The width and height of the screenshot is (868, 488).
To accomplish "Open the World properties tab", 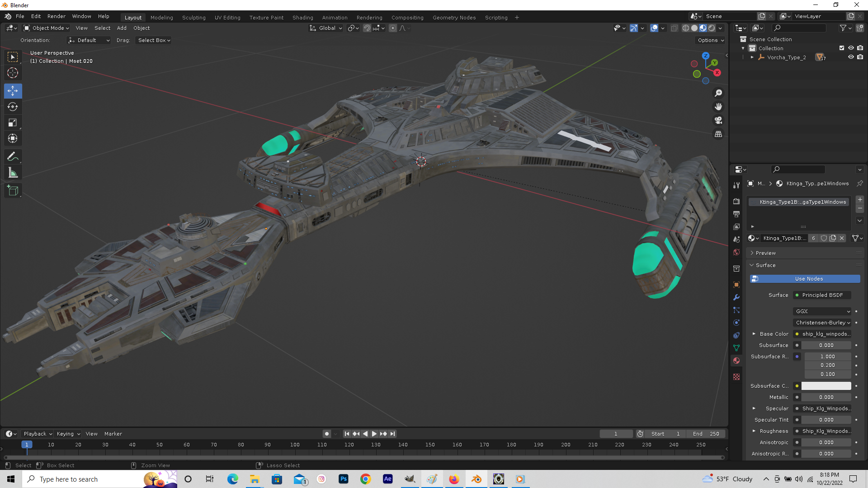I will point(736,252).
